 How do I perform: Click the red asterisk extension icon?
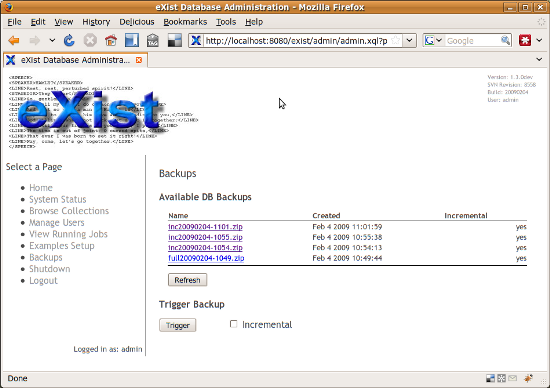tap(525, 41)
